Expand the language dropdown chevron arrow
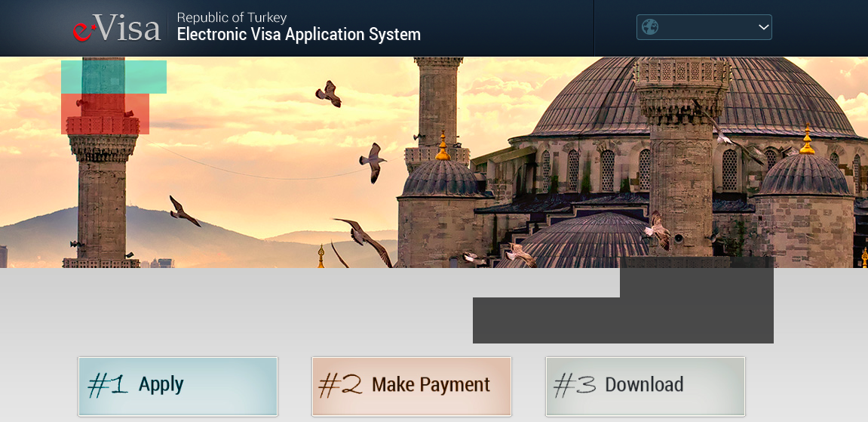The height and width of the screenshot is (422, 868). [x=763, y=27]
